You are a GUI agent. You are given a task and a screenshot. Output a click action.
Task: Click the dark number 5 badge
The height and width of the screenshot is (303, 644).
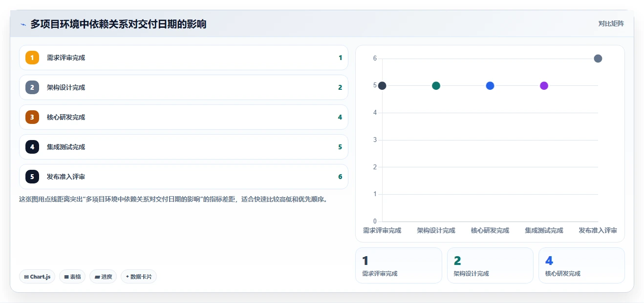click(32, 177)
